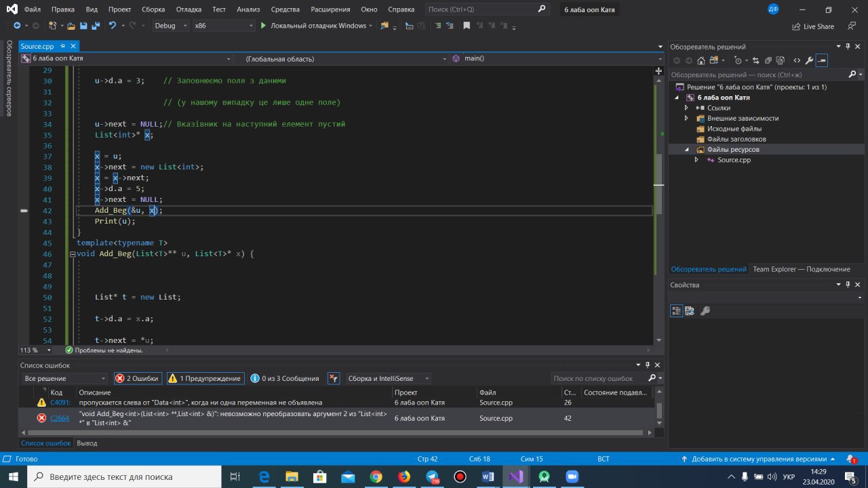Image resolution: width=868 pixels, height=488 pixels.
Task: Open the Debug configuration dropdown
Action: tap(170, 26)
